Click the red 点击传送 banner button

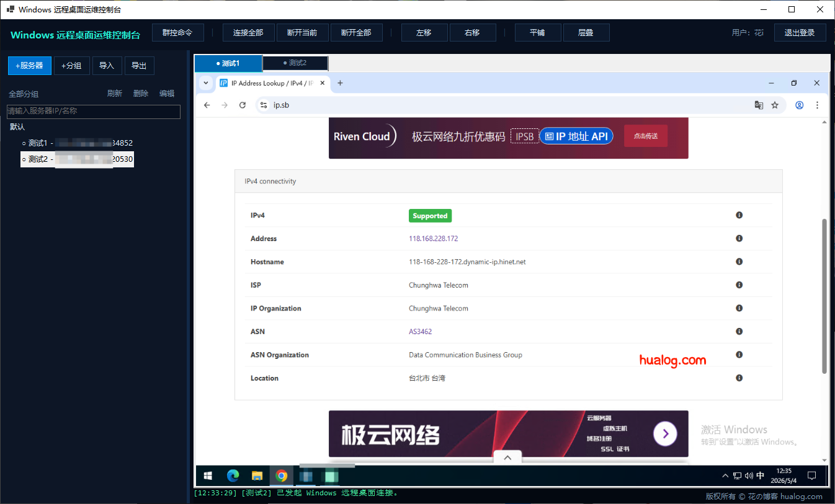pos(646,136)
